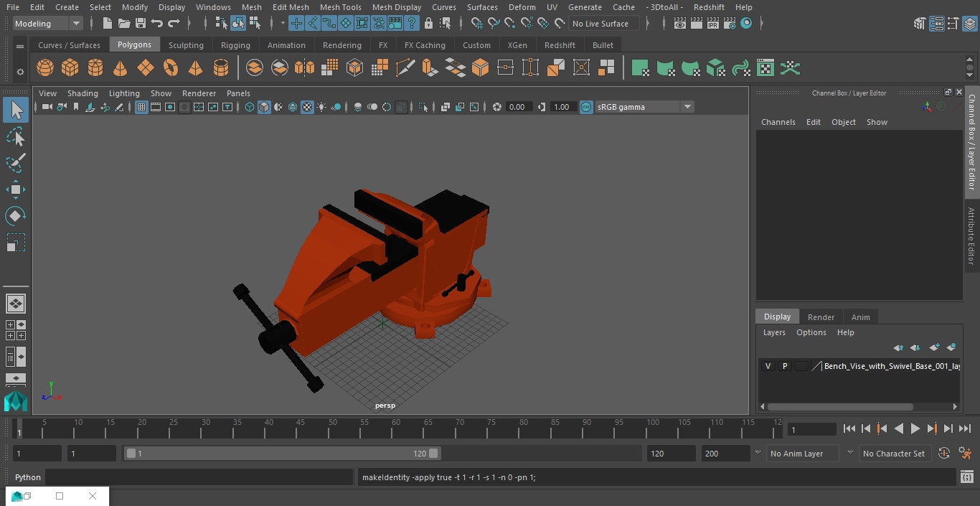Open the No Live Surface field
Viewport: 980px width, 506px height.
(604, 24)
